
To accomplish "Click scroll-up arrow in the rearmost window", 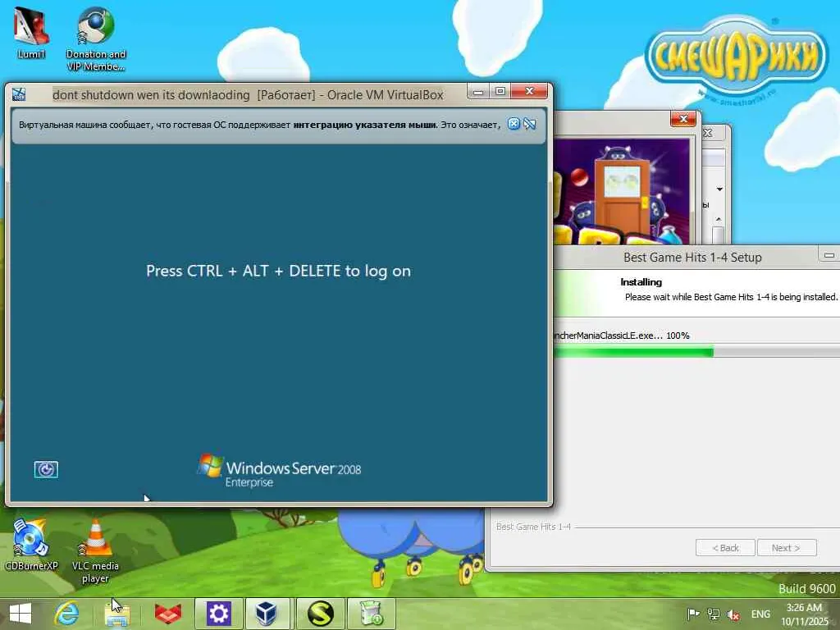I will click(x=719, y=220).
